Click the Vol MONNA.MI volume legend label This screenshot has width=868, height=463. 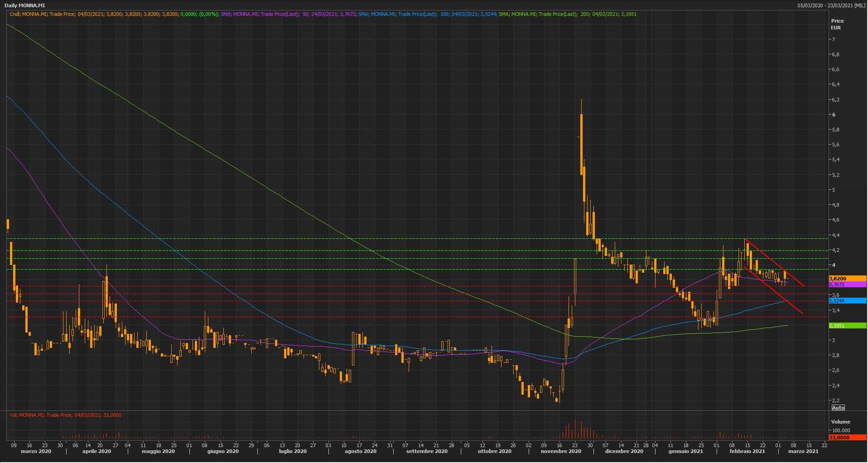point(65,415)
